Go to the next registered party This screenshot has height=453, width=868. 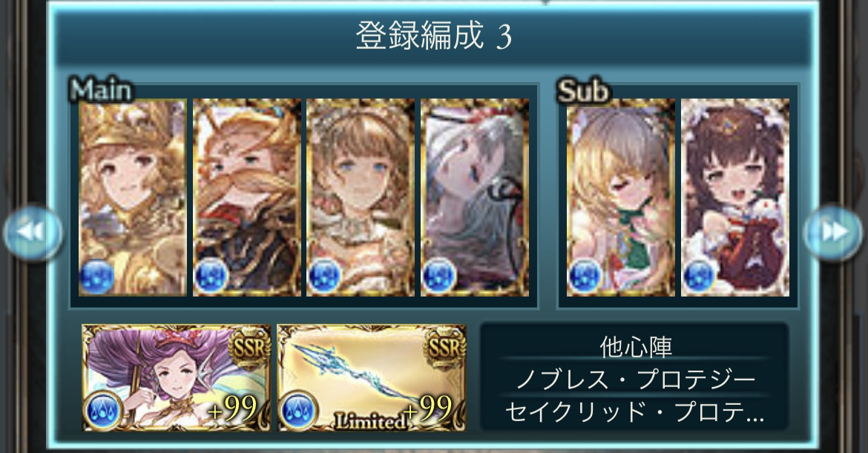click(833, 232)
